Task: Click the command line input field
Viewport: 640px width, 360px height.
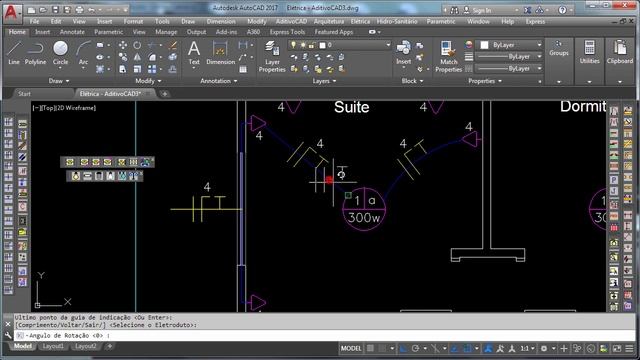Action: click(x=324, y=336)
